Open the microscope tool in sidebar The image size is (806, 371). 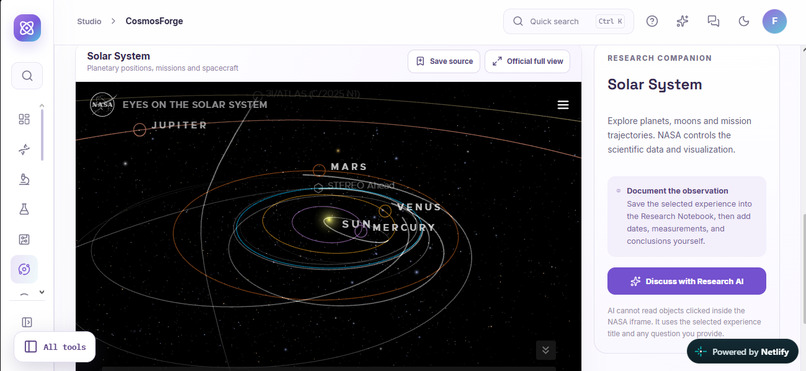[x=24, y=179]
